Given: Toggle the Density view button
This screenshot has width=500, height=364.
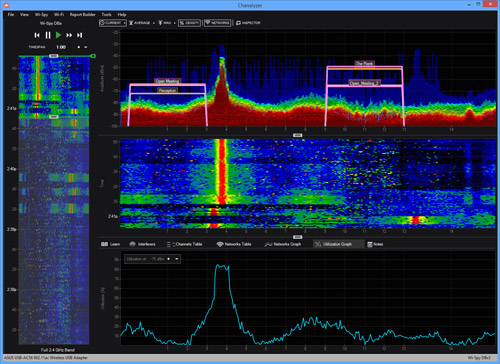Looking at the screenshot, I should coord(189,23).
